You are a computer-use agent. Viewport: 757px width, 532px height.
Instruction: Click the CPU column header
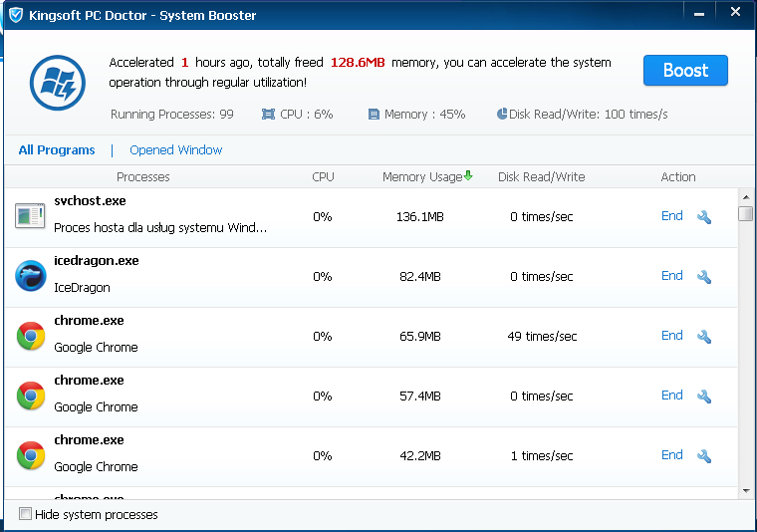click(x=323, y=177)
